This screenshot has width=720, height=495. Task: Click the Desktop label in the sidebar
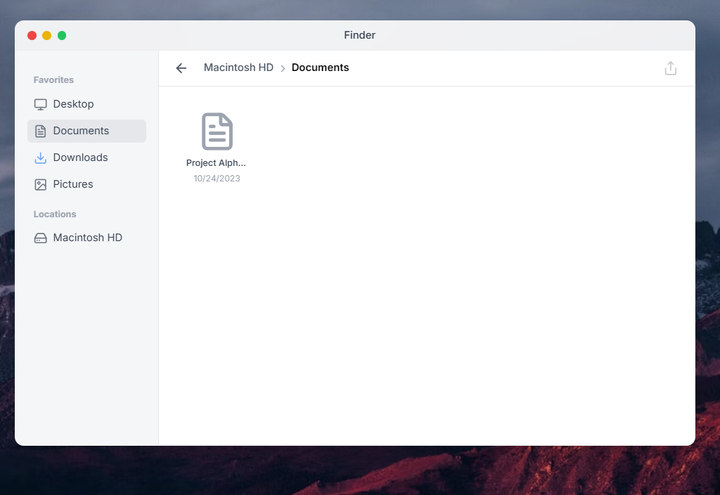73,104
